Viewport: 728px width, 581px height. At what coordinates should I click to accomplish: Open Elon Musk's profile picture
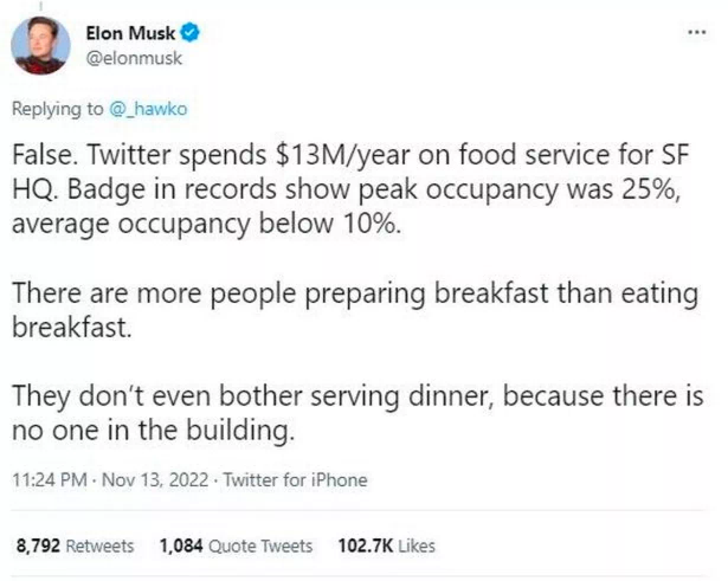(x=41, y=46)
